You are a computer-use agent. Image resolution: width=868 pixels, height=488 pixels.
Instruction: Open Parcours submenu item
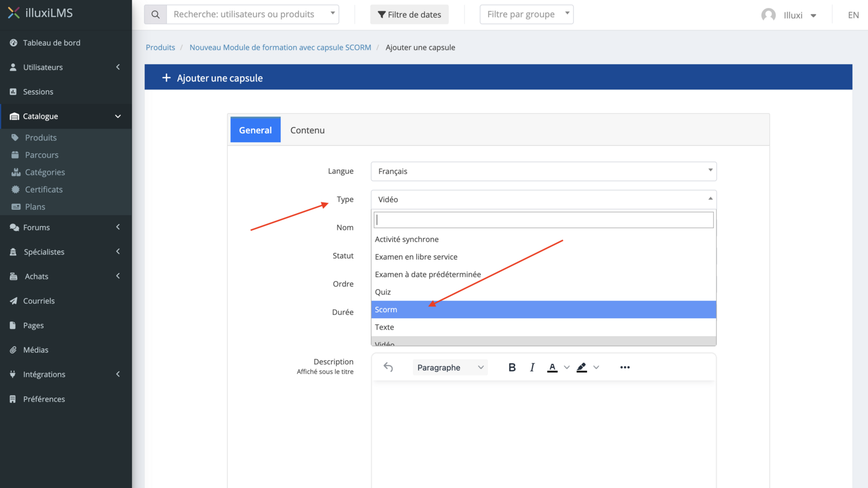(x=42, y=155)
